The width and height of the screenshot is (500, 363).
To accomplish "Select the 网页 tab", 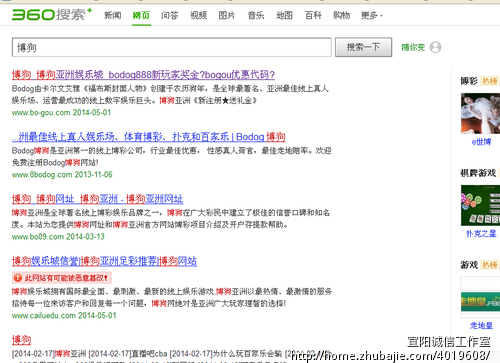I will tap(141, 15).
